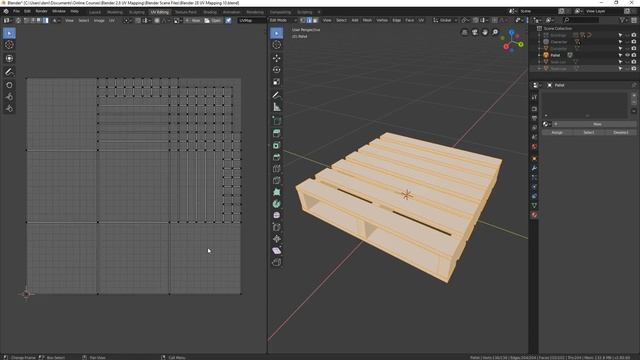Click Open image button in UV header
640x360 pixels.
[213, 20]
